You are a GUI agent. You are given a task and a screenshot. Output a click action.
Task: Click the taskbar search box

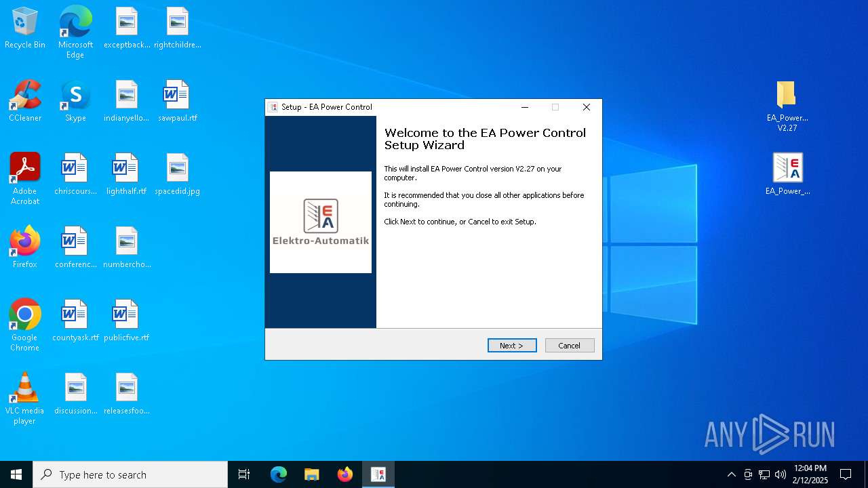pyautogui.click(x=130, y=474)
